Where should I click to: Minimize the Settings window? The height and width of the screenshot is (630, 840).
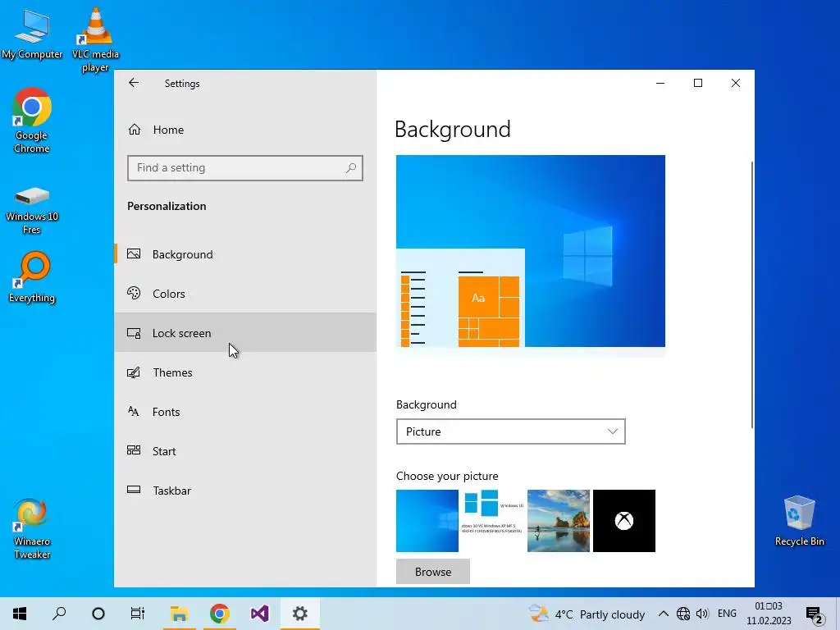tap(660, 83)
